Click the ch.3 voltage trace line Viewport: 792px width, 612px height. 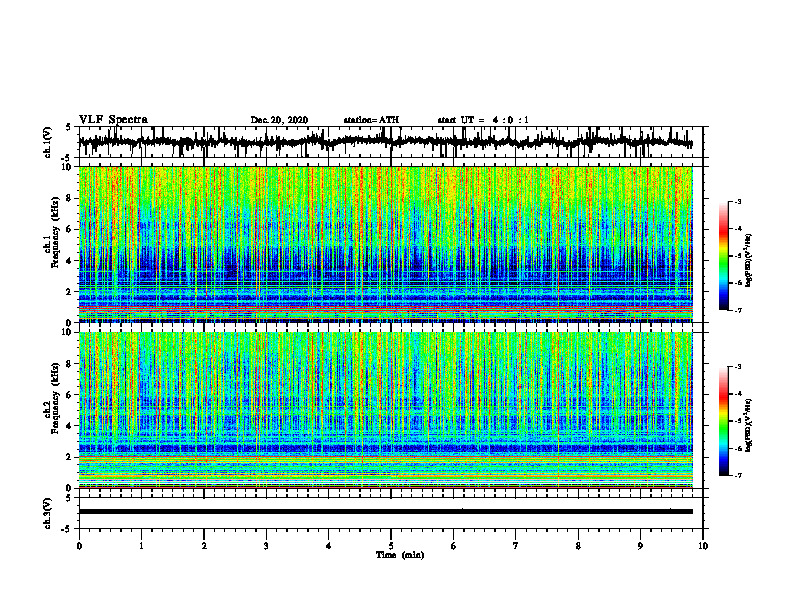pos(385,512)
